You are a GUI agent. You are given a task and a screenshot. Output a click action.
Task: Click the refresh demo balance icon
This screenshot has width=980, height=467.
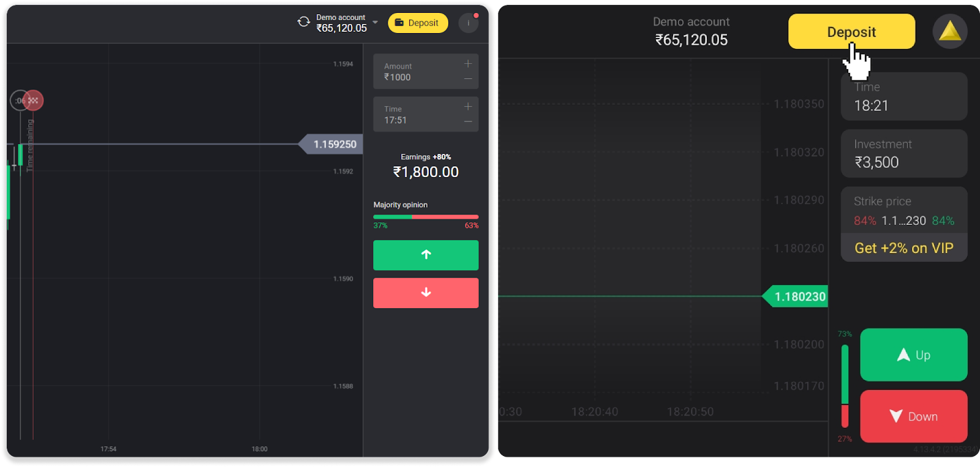pyautogui.click(x=304, y=22)
